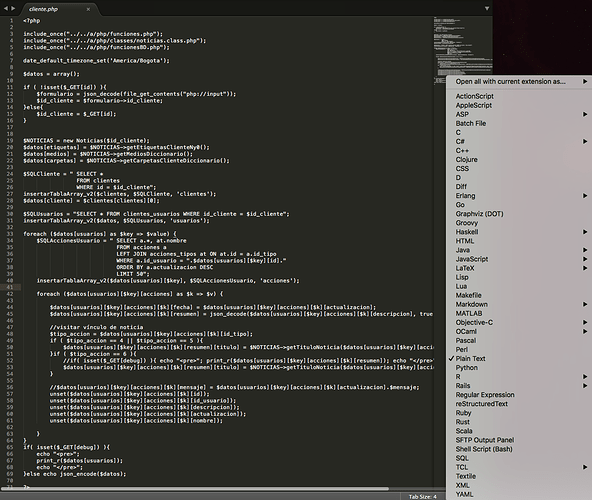This screenshot has height=500, width=592.
Task: Select AppleScript syntax
Action: [519, 105]
